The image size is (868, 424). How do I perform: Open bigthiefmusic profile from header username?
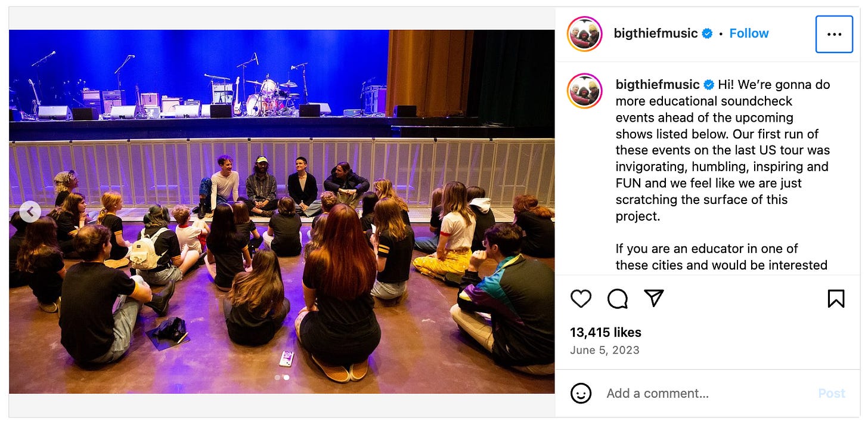[656, 33]
